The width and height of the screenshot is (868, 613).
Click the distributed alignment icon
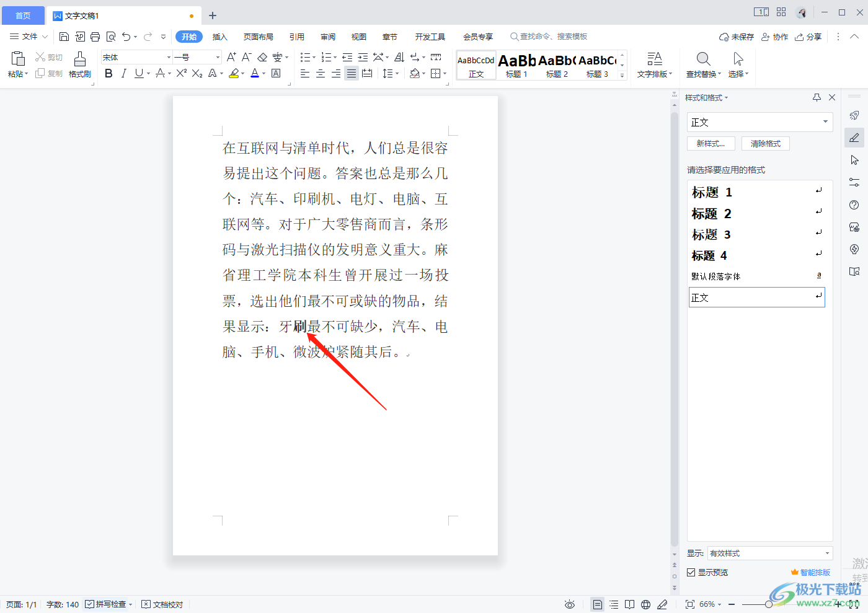pyautogui.click(x=367, y=73)
